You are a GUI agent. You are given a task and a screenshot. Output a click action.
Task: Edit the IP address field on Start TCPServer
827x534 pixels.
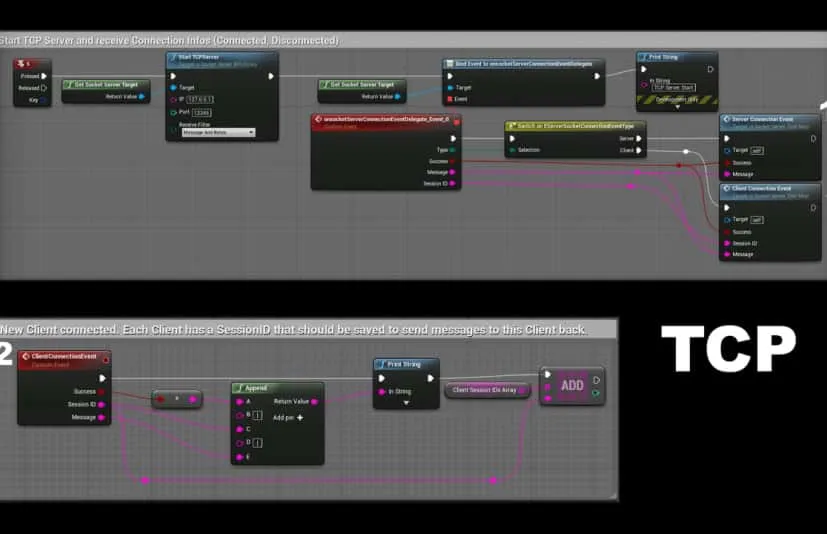tap(200, 99)
